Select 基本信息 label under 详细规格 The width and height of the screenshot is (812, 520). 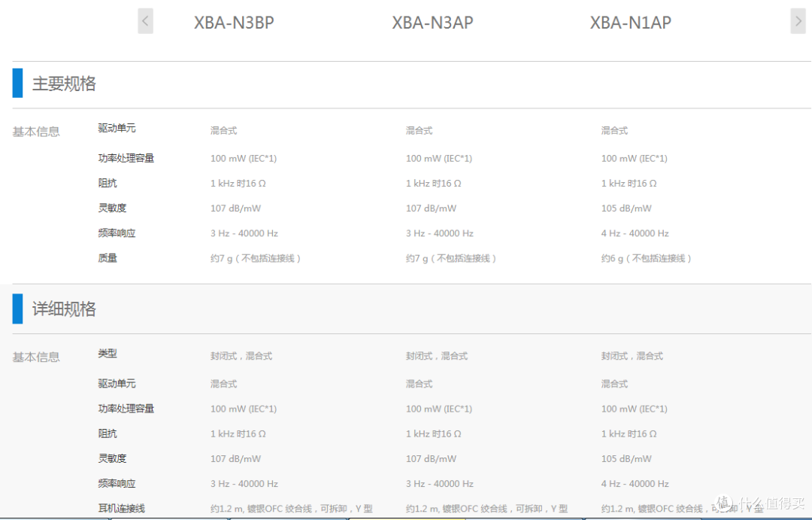point(35,357)
